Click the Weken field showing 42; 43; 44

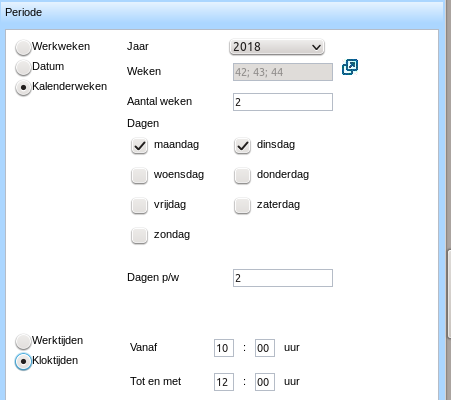pyautogui.click(x=283, y=72)
